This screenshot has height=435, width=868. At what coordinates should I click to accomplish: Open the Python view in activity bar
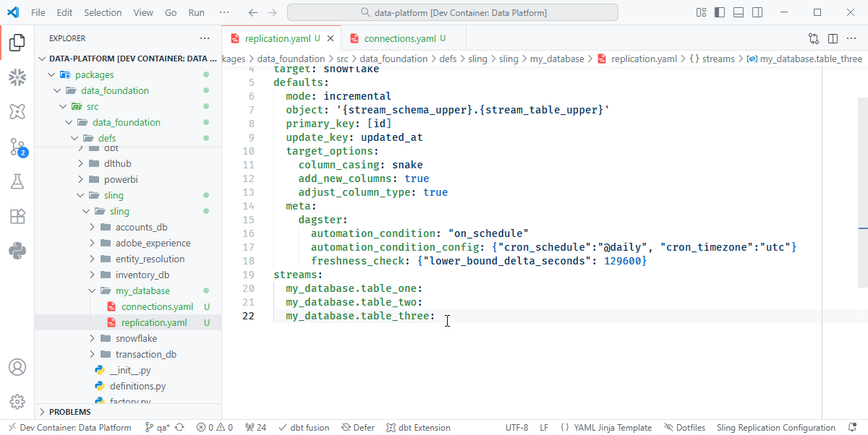(x=17, y=251)
